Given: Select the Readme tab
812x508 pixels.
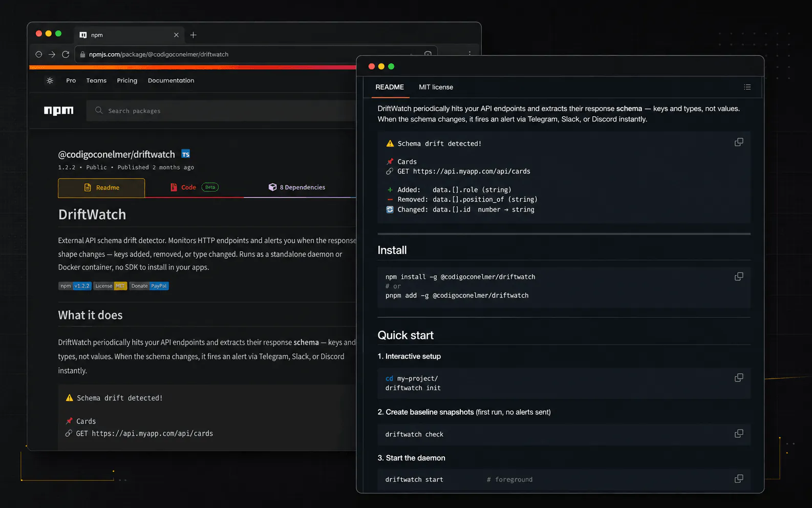Looking at the screenshot, I should [101, 187].
